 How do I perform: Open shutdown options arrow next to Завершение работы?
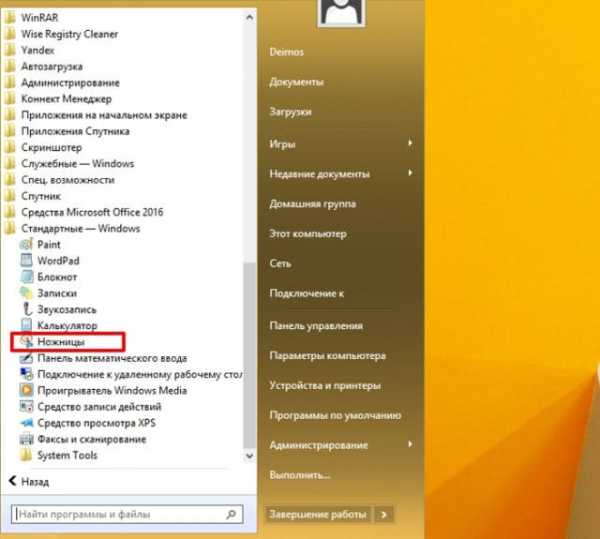tap(384, 515)
